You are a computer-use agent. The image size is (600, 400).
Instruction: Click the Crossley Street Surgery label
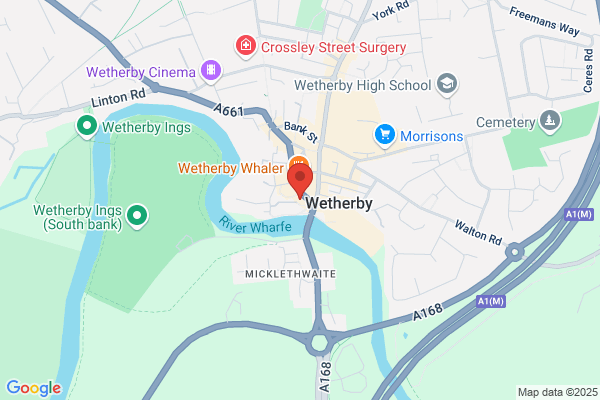pyautogui.click(x=333, y=47)
